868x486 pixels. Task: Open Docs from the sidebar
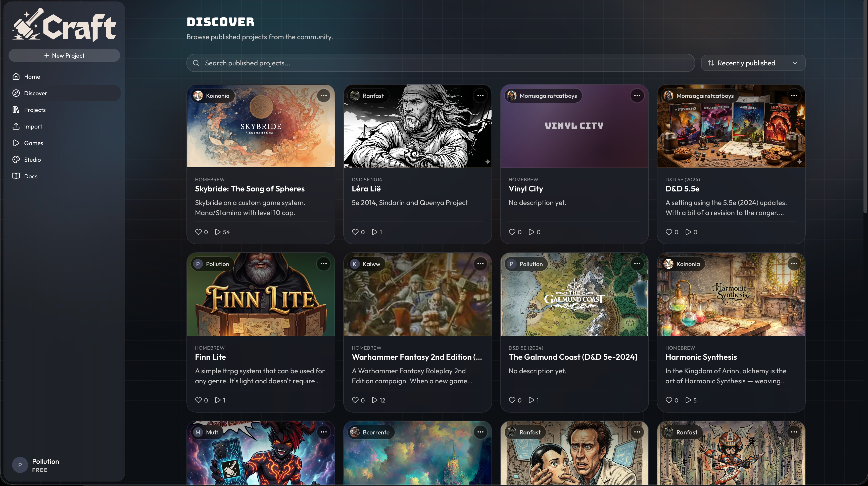coord(64,176)
